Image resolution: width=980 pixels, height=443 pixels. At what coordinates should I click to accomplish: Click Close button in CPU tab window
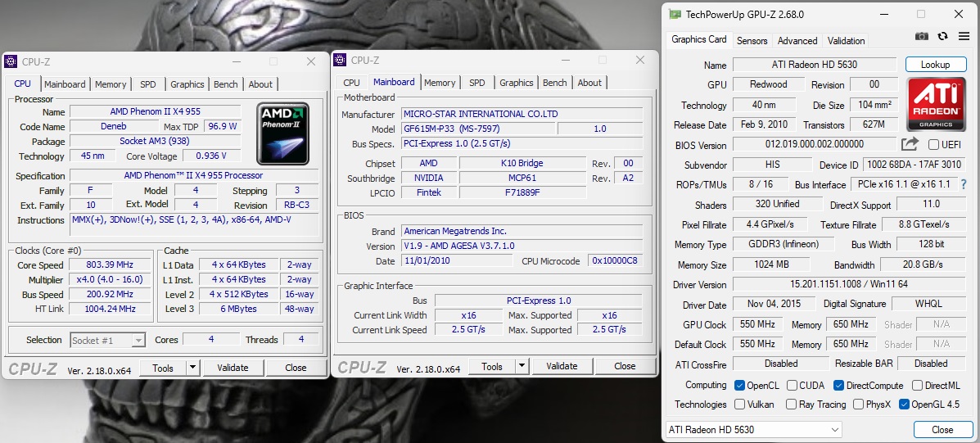(x=296, y=368)
